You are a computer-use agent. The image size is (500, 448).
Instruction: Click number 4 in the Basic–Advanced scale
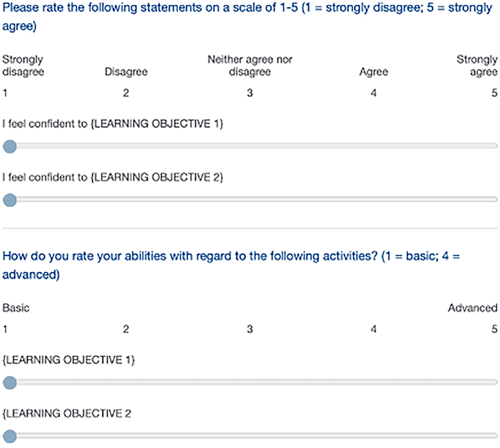pyautogui.click(x=374, y=329)
